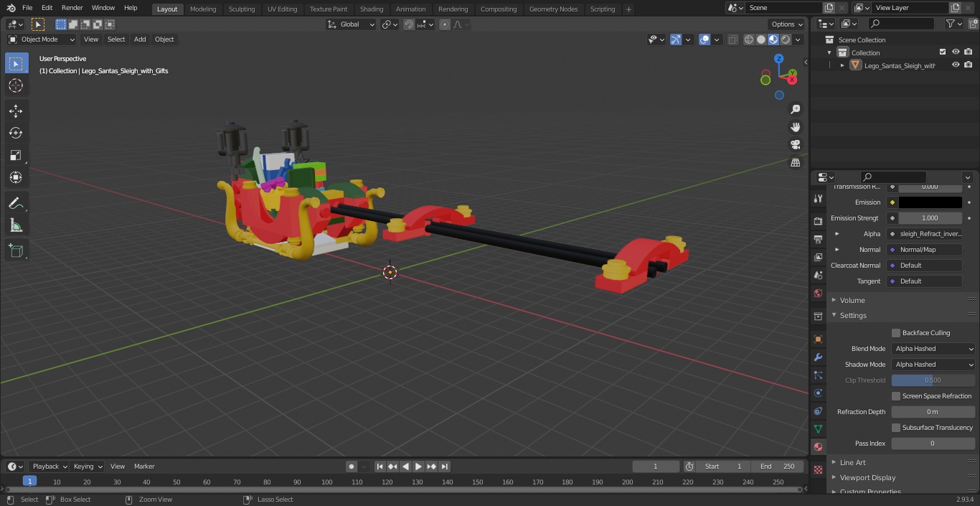Open the Output properties tab
The width and height of the screenshot is (980, 506).
(x=818, y=239)
